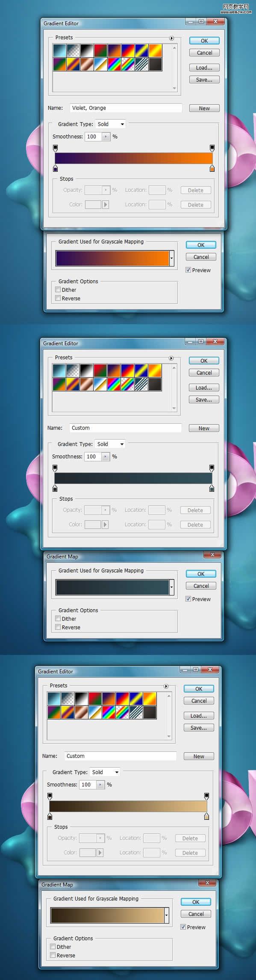Open Smoothness arrow in brown-tan gradient editor

point(100,785)
